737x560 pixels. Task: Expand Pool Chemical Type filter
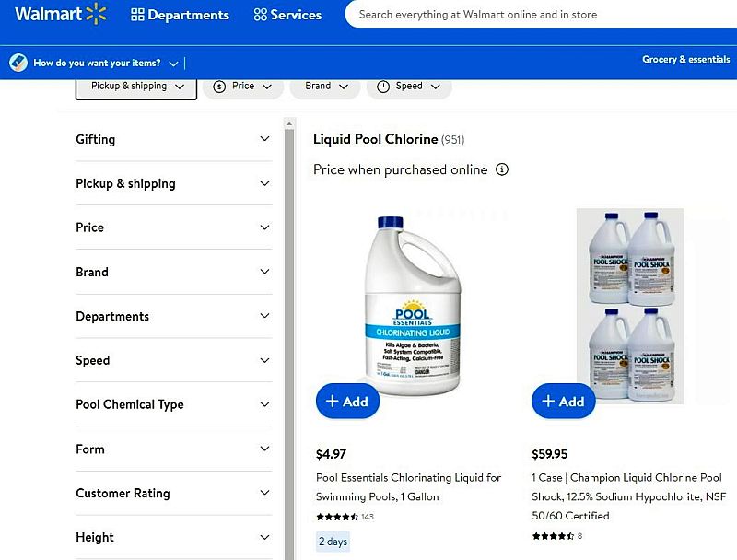[173, 404]
